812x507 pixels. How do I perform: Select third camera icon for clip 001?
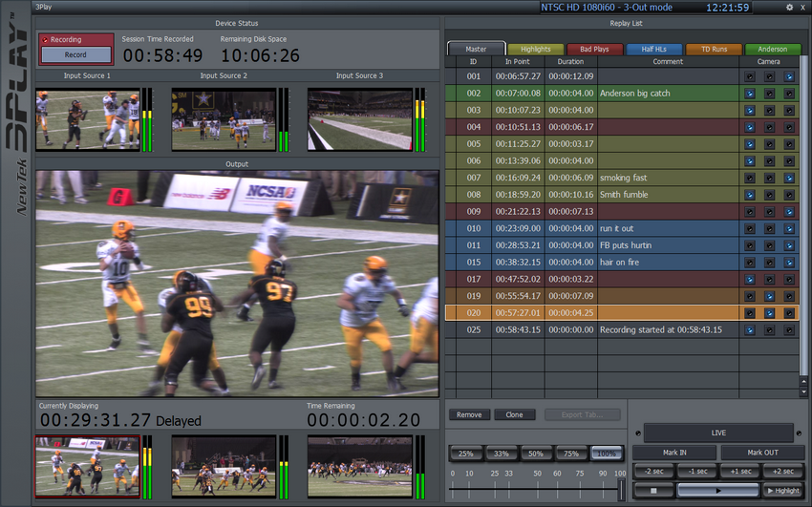click(789, 76)
